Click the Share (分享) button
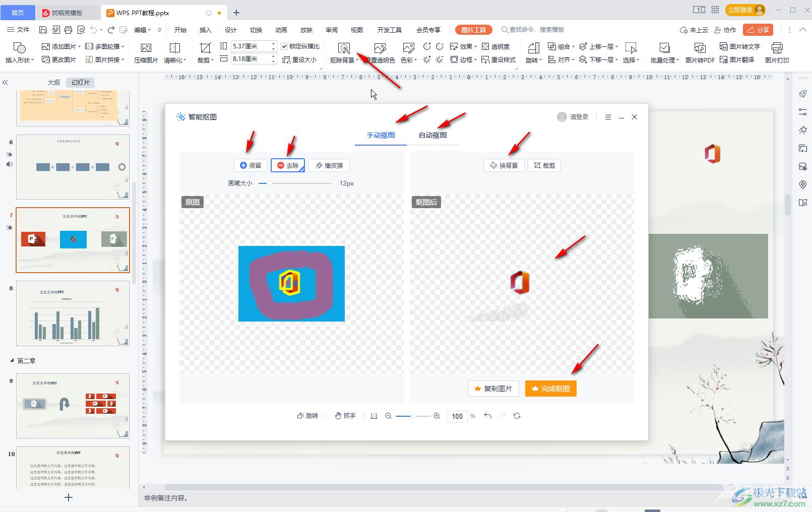Screen dimensions: 812x512 758,30
